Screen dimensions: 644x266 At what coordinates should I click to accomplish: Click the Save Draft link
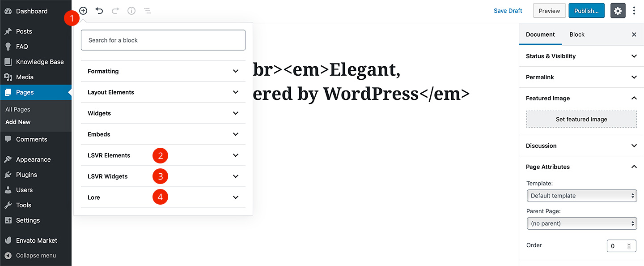508,11
